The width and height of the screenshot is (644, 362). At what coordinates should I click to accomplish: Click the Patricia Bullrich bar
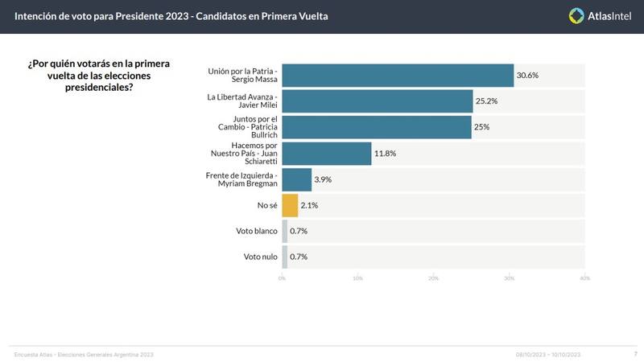[x=377, y=127]
